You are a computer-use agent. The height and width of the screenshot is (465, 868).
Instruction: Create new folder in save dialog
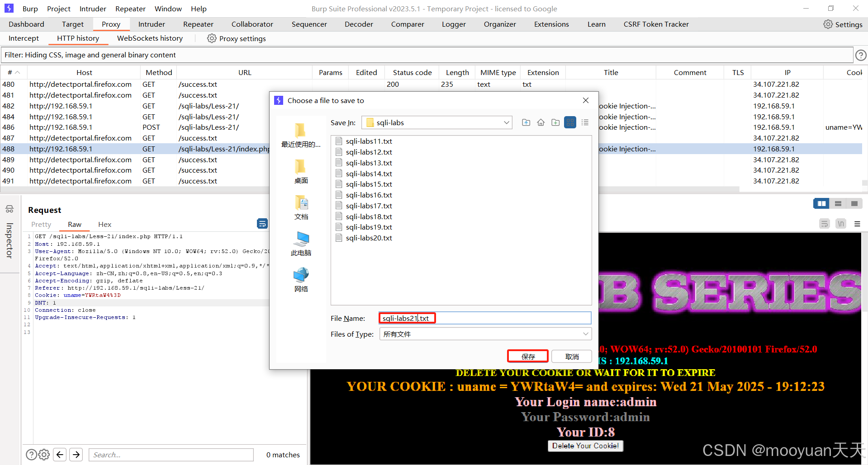click(x=555, y=122)
